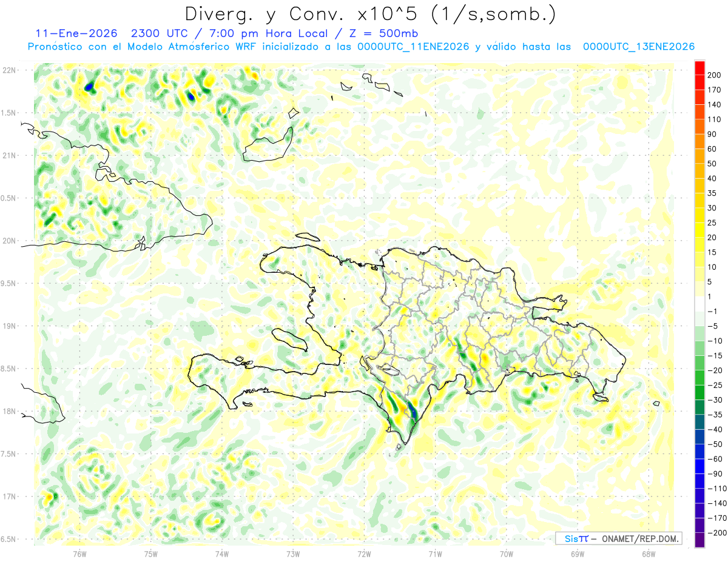This screenshot has height=562, width=728.
Task: Pick the white colorbar segment between -1 and 1
Action: [x=699, y=304]
